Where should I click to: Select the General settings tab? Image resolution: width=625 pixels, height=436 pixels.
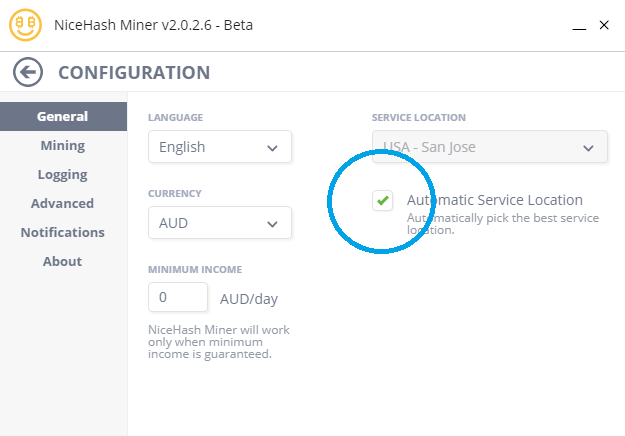coord(63,116)
